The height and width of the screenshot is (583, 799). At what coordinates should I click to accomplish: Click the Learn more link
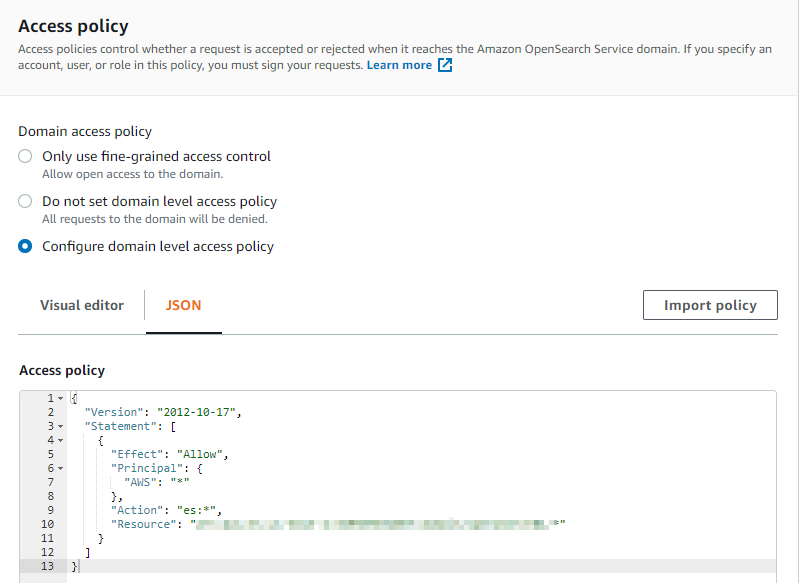399,66
